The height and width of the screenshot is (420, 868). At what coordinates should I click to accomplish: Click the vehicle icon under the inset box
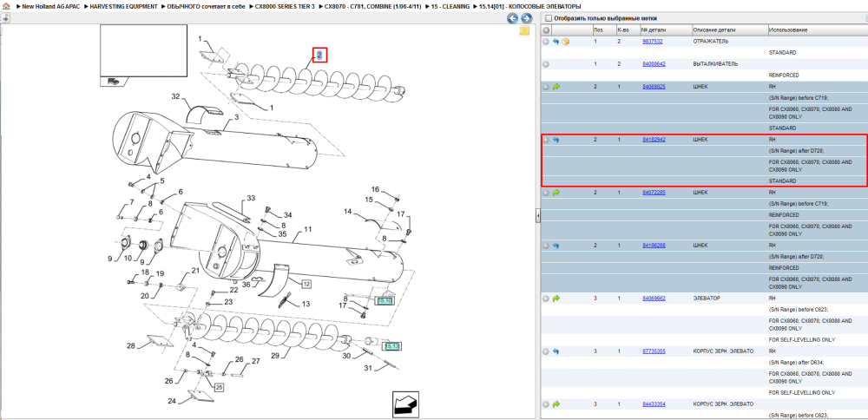114,81
